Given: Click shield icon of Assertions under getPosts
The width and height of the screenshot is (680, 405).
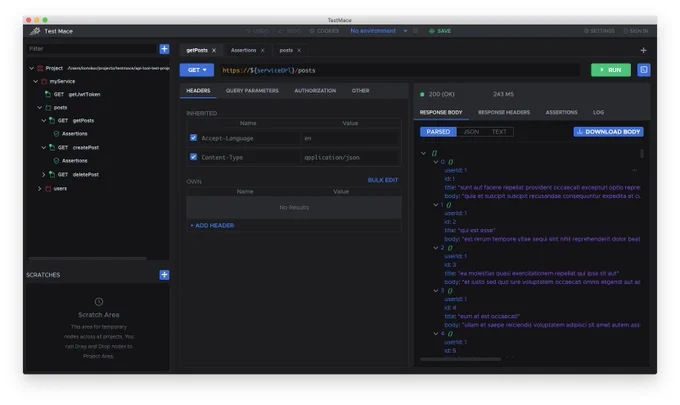Looking at the screenshot, I should pos(56,134).
